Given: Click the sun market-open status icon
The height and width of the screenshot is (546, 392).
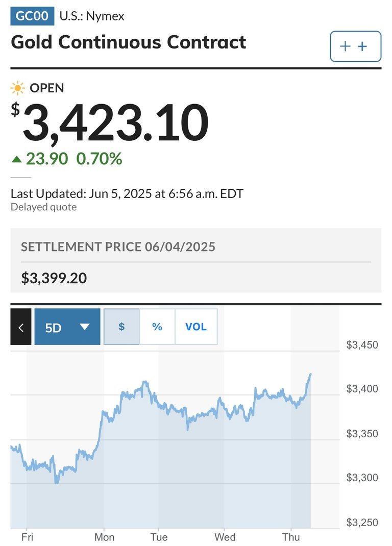Looking at the screenshot, I should click(x=17, y=88).
